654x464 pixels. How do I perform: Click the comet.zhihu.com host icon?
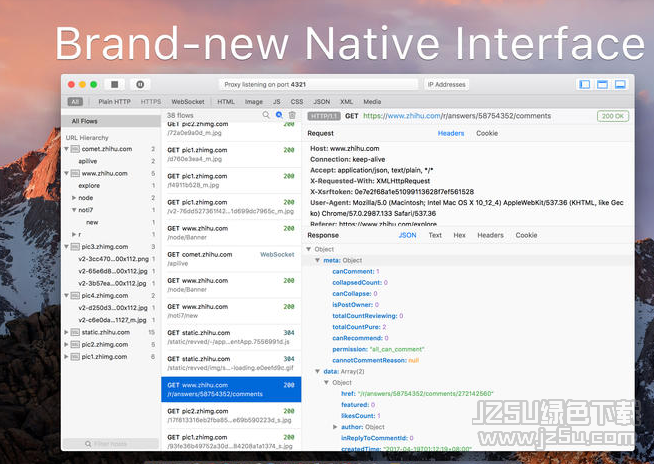[x=75, y=149]
